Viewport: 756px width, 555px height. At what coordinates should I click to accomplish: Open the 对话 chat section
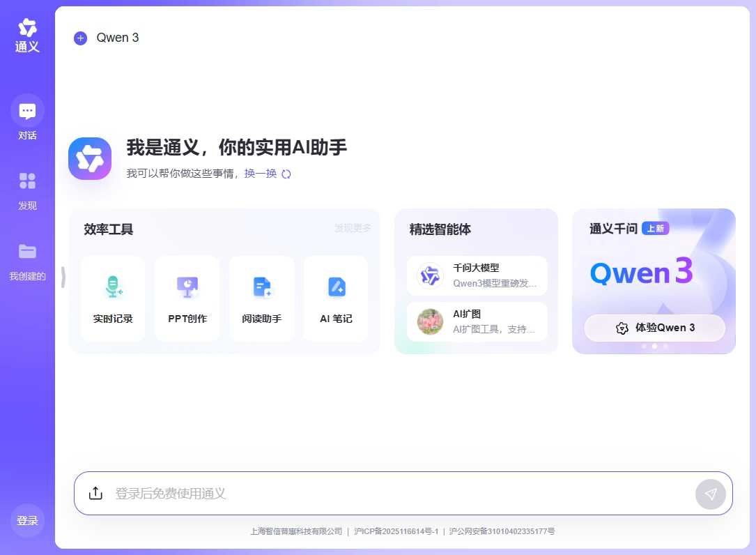coord(26,117)
